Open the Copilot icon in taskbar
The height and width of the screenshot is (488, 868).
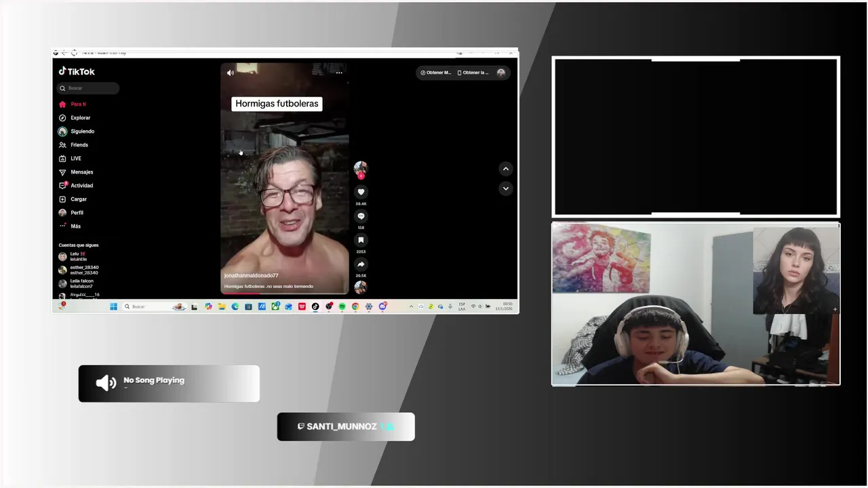pyautogui.click(x=208, y=307)
